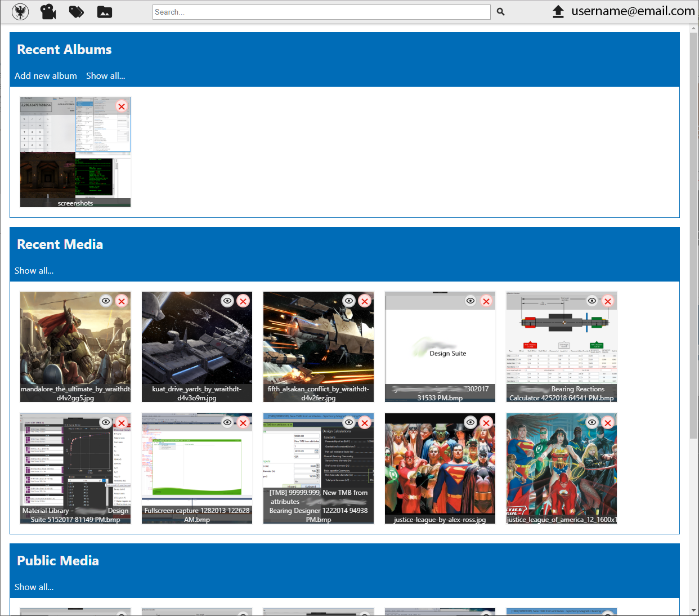This screenshot has width=699, height=616.
Task: Delete the kuat_drive_yards image
Action: coord(243,301)
